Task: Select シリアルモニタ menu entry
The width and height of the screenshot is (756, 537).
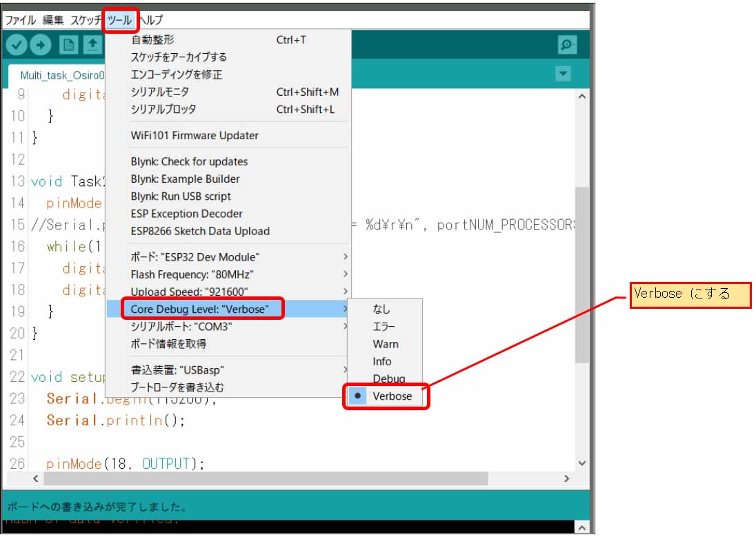Action: [x=160, y=92]
